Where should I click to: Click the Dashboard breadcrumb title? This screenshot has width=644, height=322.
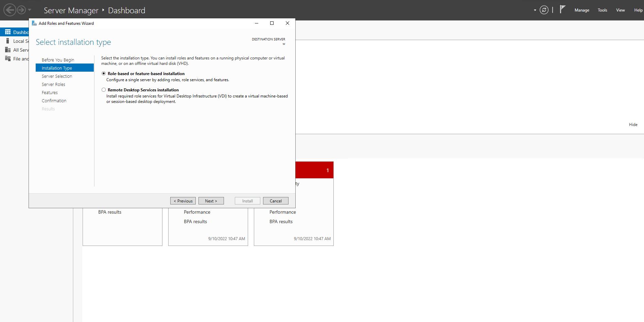[x=126, y=11]
